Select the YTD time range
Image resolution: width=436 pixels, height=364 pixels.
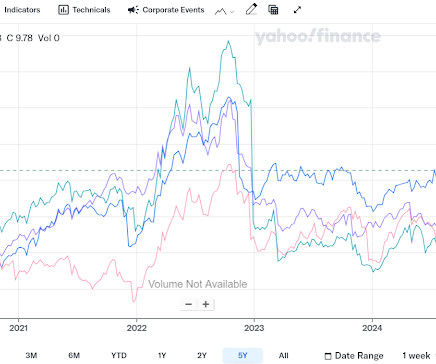(x=119, y=355)
